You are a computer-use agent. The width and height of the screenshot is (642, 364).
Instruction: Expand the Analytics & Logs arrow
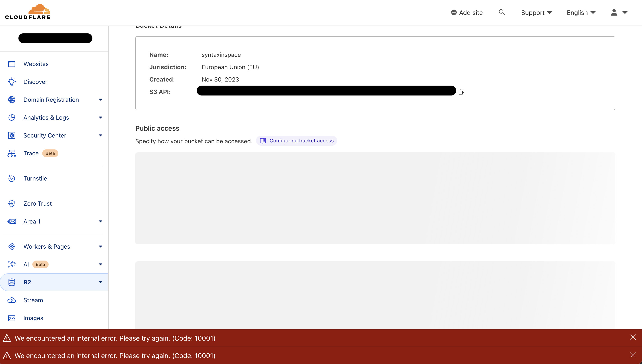tap(100, 118)
